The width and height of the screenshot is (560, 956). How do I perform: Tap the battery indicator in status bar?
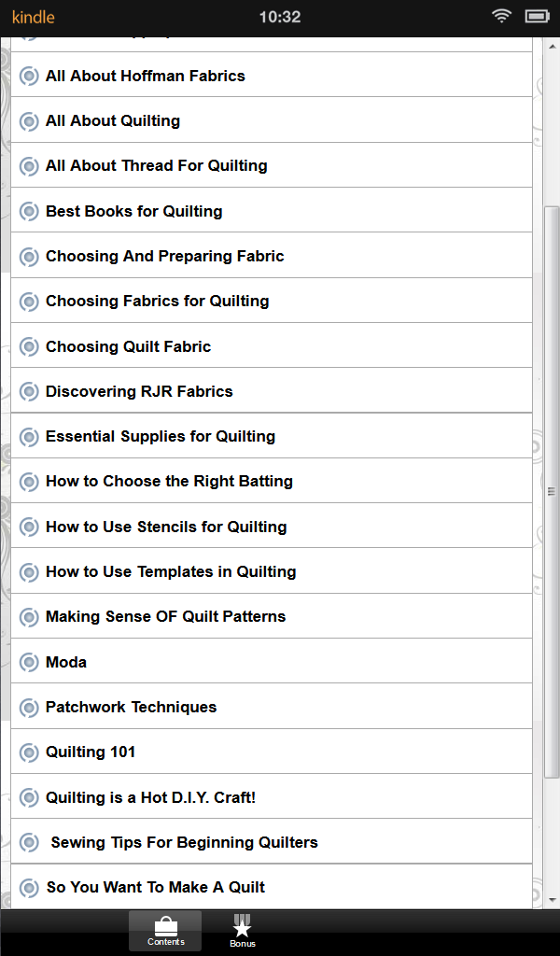coord(537,16)
